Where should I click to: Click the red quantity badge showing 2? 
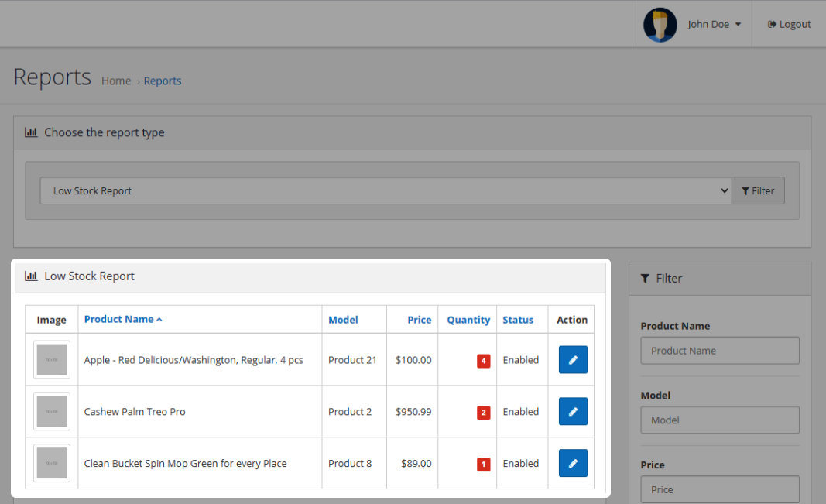coord(484,413)
